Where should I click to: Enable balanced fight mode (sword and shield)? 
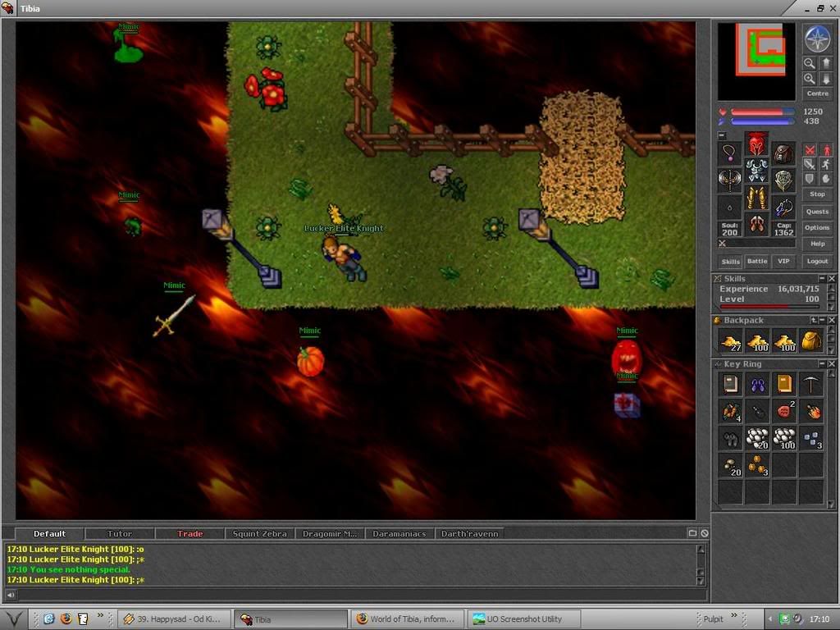coord(810,164)
